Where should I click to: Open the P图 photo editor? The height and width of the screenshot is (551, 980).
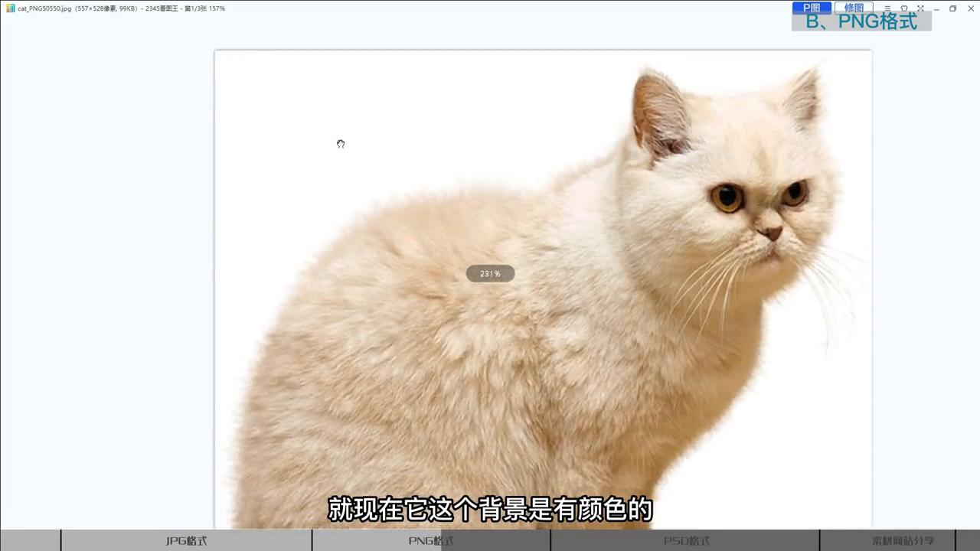click(x=812, y=6)
